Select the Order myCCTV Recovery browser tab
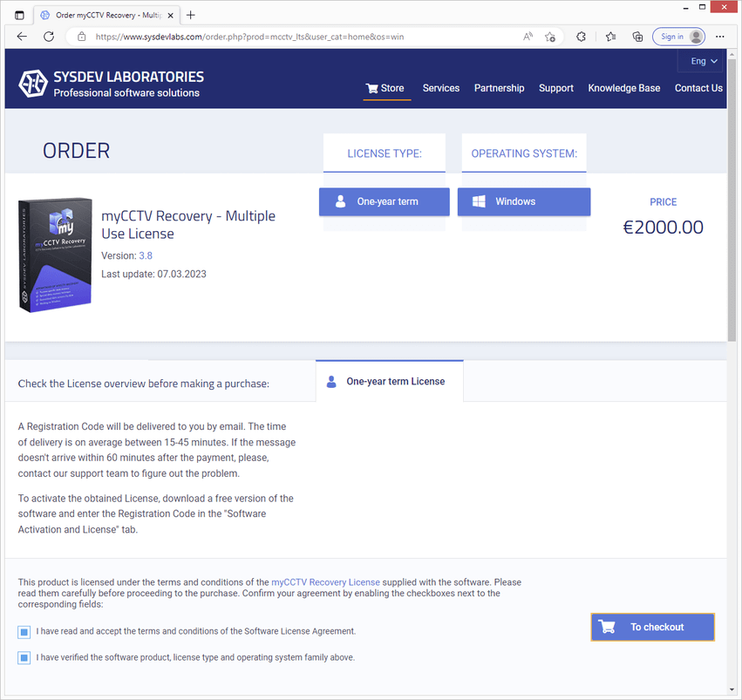This screenshot has width=742, height=700. click(107, 15)
